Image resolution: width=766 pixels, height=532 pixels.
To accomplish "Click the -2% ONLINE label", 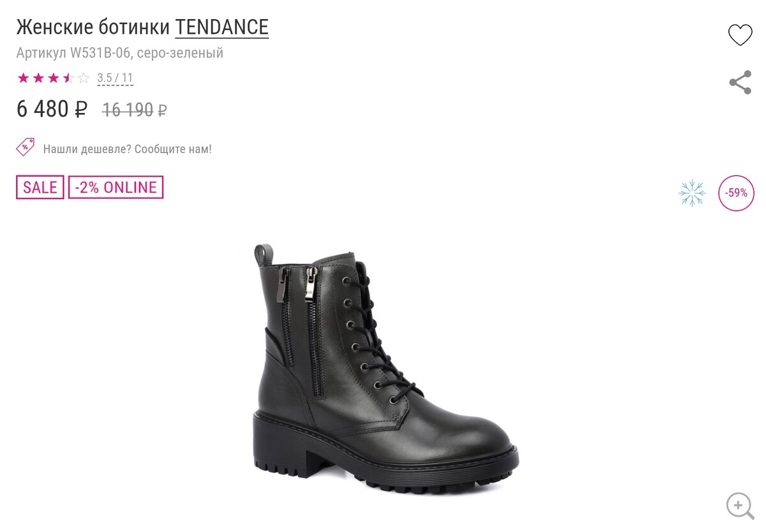I will (116, 187).
